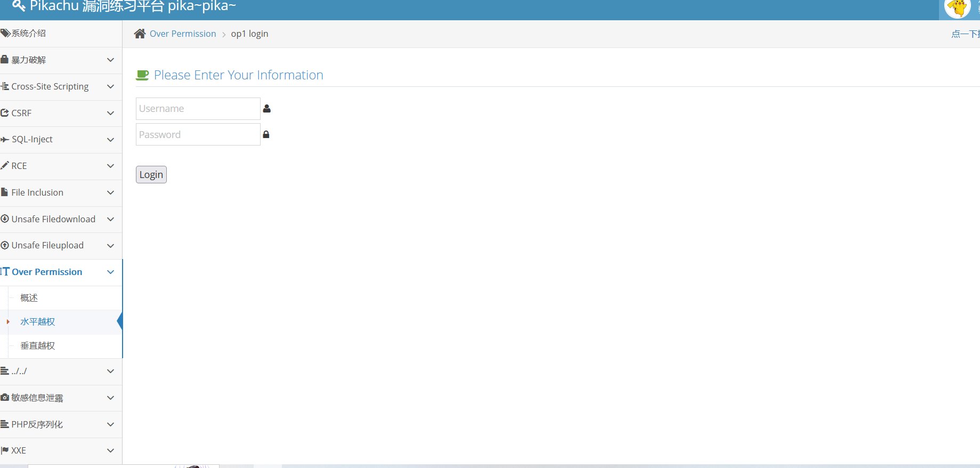This screenshot has width=980, height=468.
Task: Open the Cross-Site Scripting menu label
Action: point(50,86)
